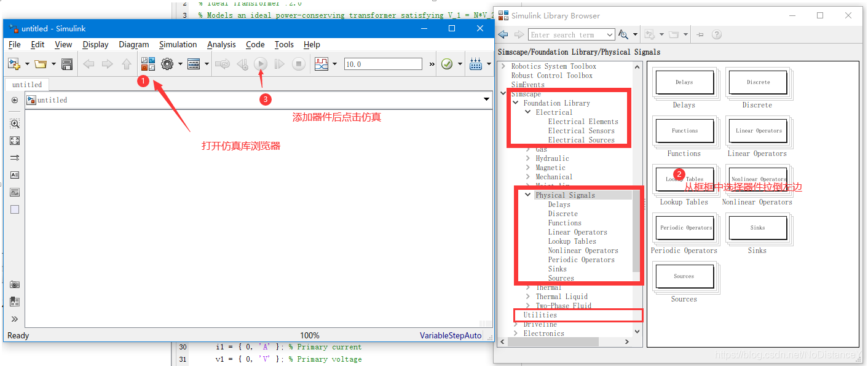The width and height of the screenshot is (868, 366).
Task: Select the Zoom tool in the canvas palette
Action: 15,123
